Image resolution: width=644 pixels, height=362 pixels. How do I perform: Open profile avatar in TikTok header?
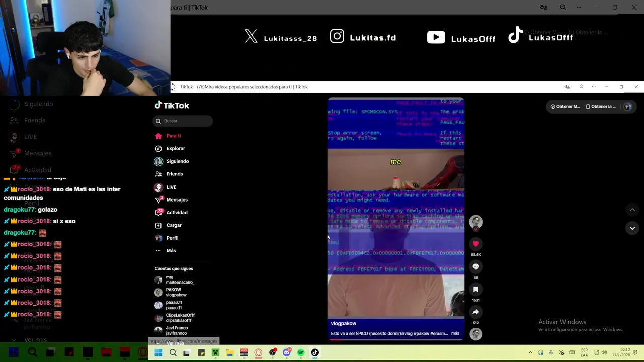tap(627, 106)
